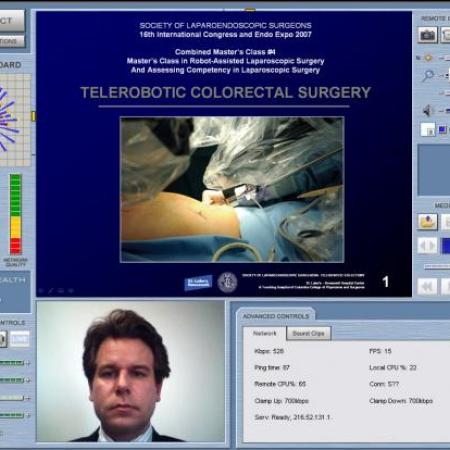Viewport: 450px width, 450px height.
Task: Click the small blue square icon
Action: [x=443, y=129]
